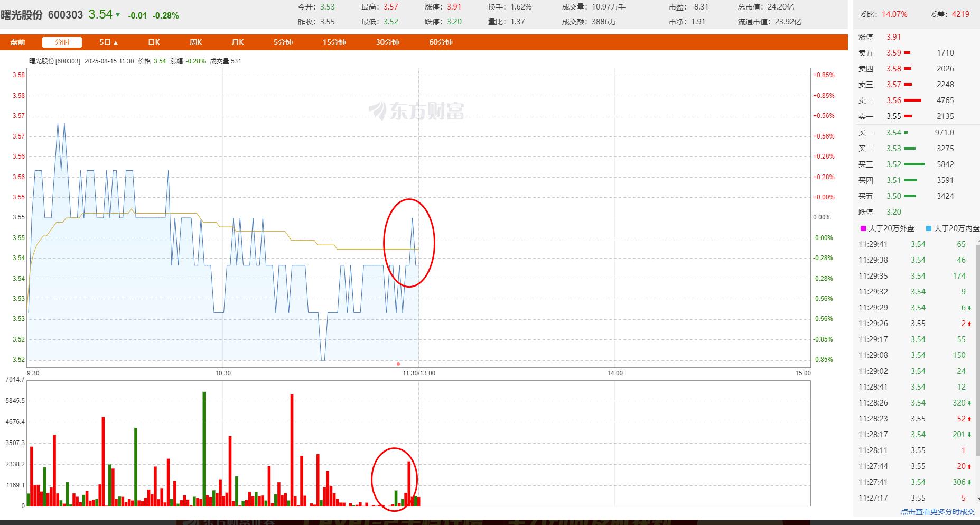
Task: Click the red up arrow at 11:27:44
Action: [x=969, y=467]
